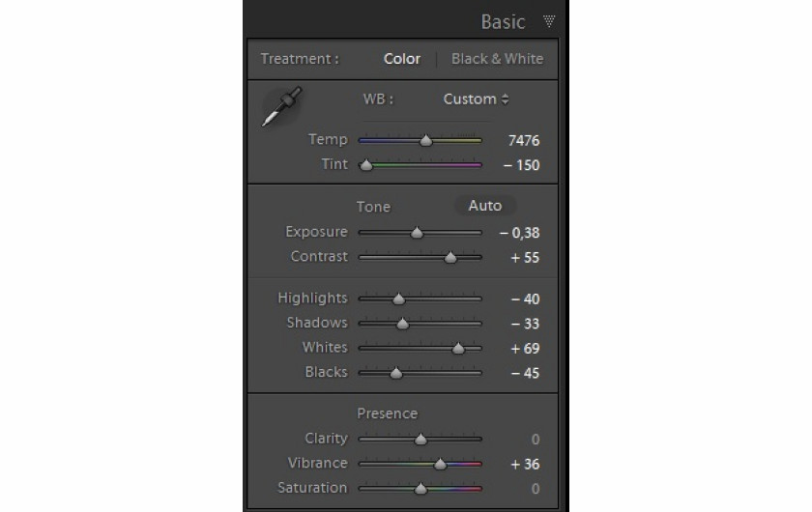Click the Clarity slider handle

click(x=420, y=440)
